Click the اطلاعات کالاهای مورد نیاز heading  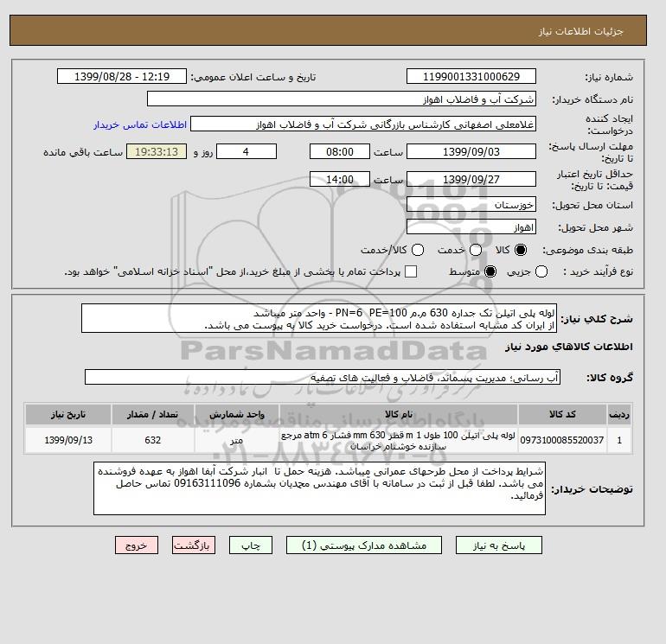pyautogui.click(x=569, y=347)
